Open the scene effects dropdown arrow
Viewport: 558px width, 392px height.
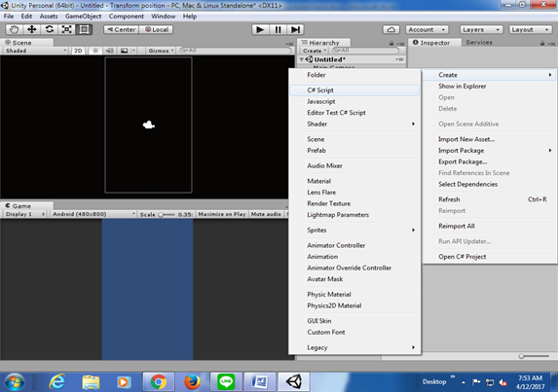[133, 51]
